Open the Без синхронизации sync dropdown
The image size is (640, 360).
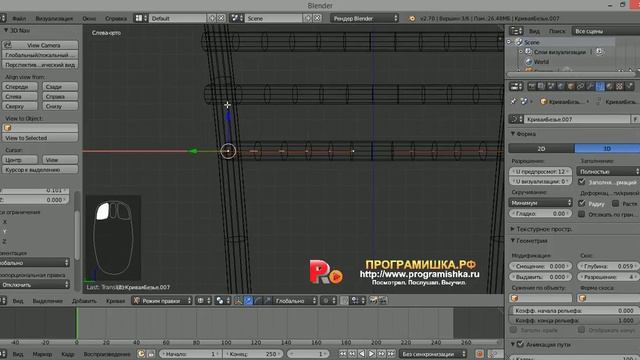pyautogui.click(x=433, y=354)
